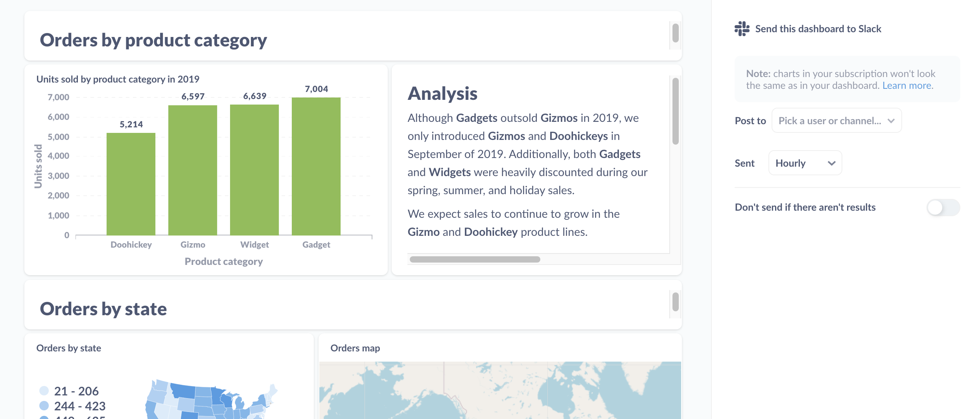Expand the Hourly schedule dropdown
The width and height of the screenshot is (980, 419).
(805, 163)
